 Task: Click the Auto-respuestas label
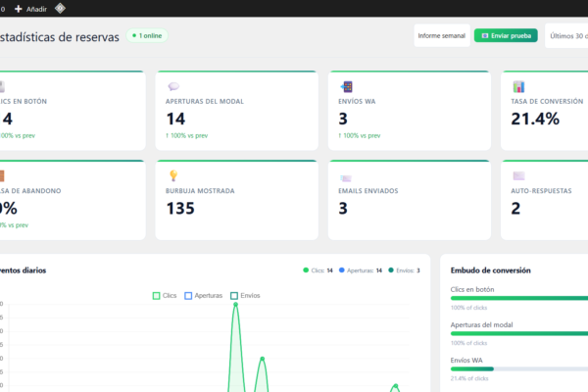[x=541, y=191]
